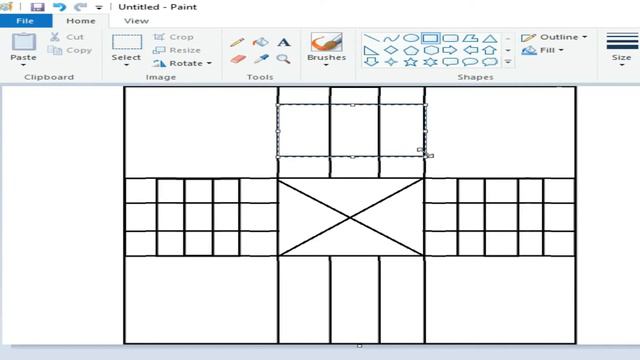This screenshot has width=640, height=360.
Task: Select the Pencil tool
Action: coord(237,42)
